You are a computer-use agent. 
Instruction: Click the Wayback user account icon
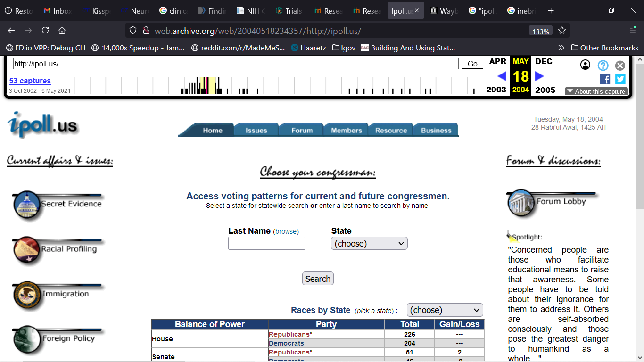tap(585, 65)
